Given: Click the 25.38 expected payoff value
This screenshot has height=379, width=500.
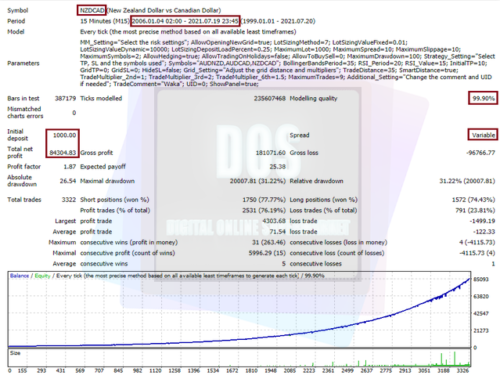Looking at the screenshot, I should pos(277,167).
